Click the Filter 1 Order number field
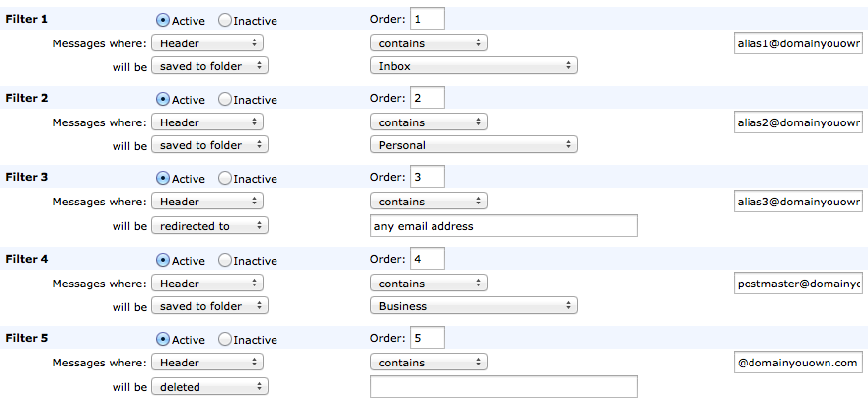Image resolution: width=868 pixels, height=406 pixels. (x=427, y=19)
